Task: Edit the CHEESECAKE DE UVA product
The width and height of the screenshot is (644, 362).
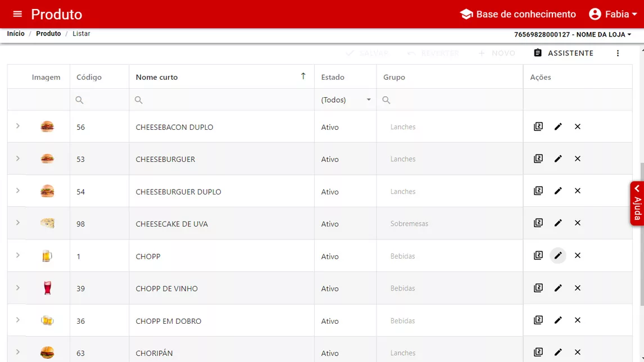Action: coord(558,223)
